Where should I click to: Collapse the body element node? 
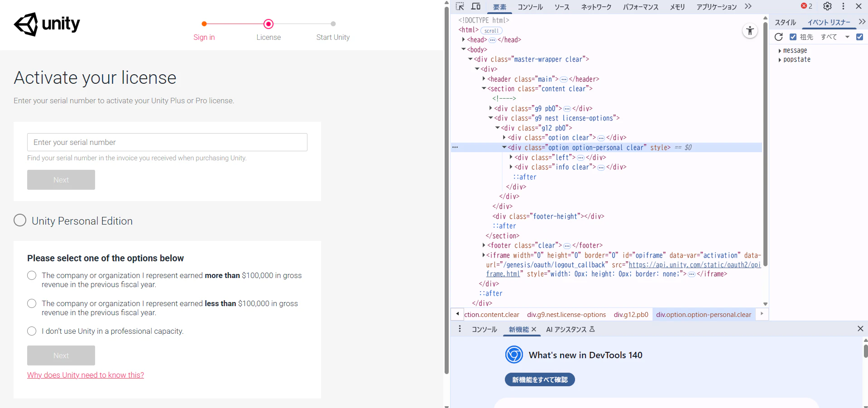(464, 49)
